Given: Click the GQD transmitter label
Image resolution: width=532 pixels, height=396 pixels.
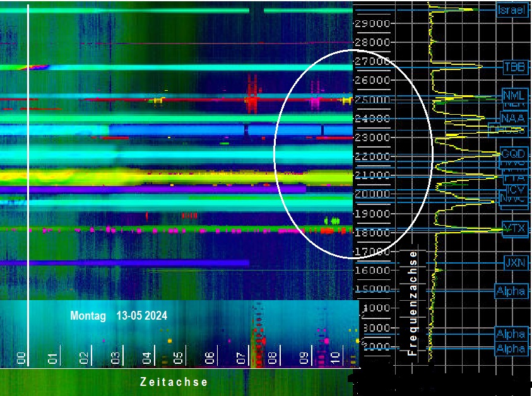Looking at the screenshot, I should tap(512, 153).
